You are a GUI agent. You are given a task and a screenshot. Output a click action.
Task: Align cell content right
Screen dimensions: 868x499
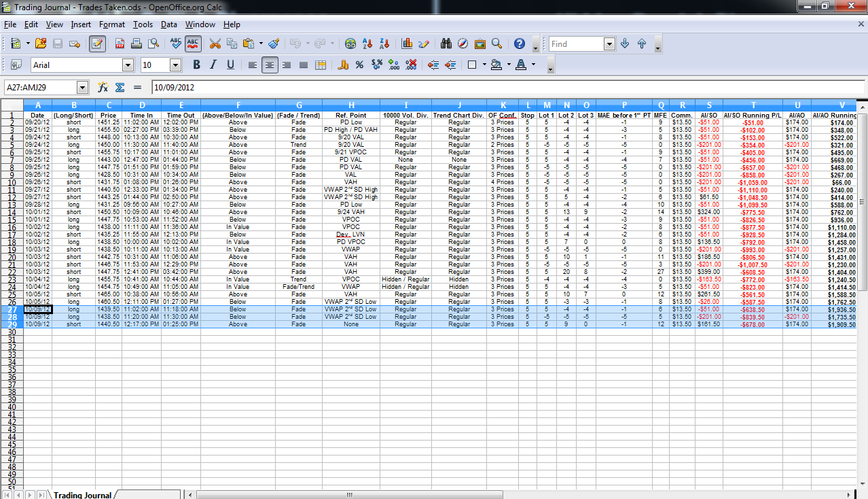[287, 65]
